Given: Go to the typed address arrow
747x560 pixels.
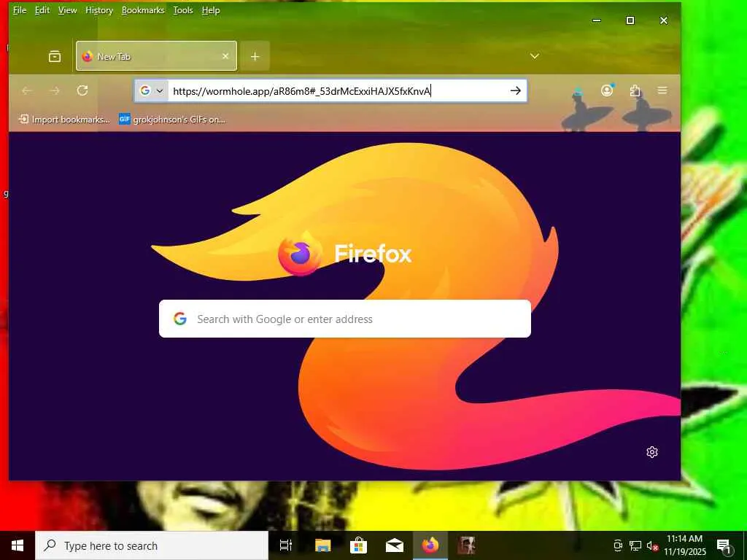Looking at the screenshot, I should [x=516, y=90].
